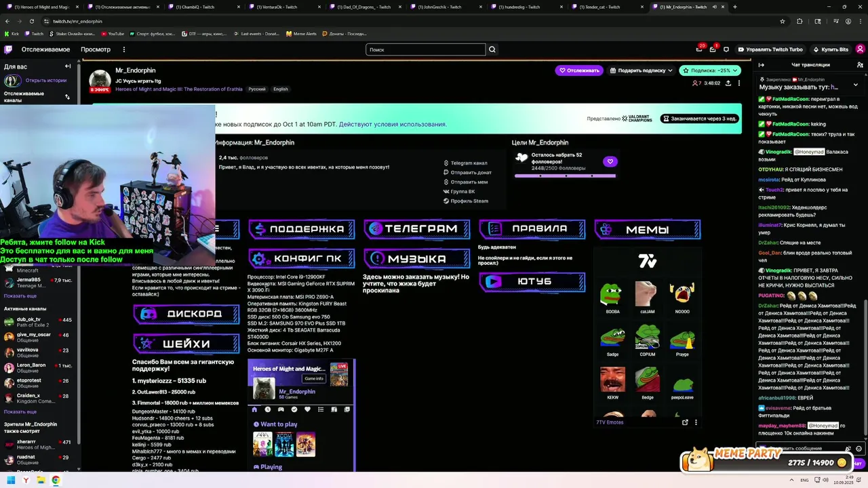The height and width of the screenshot is (488, 868).
Task: Click the search magnifier button
Action: tap(492, 49)
